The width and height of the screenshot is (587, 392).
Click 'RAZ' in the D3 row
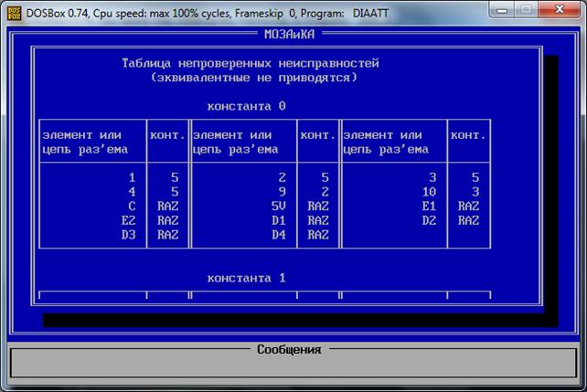[167, 235]
